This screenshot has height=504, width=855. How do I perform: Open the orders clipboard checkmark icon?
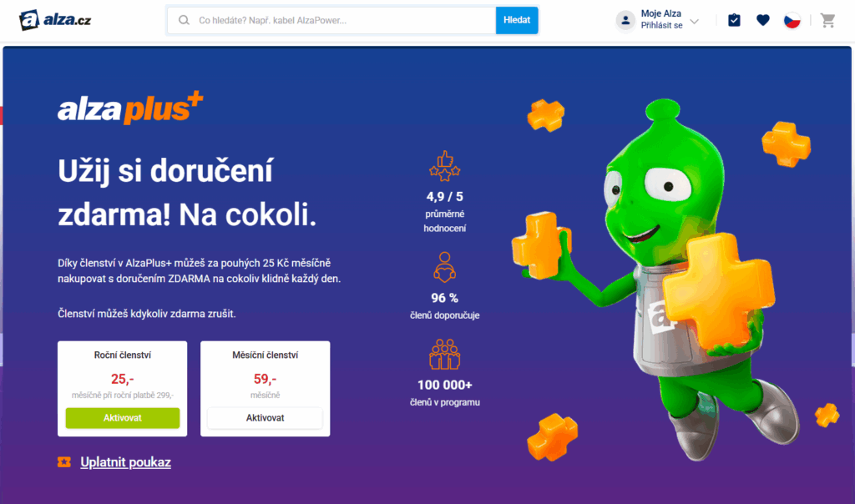pyautogui.click(x=734, y=20)
